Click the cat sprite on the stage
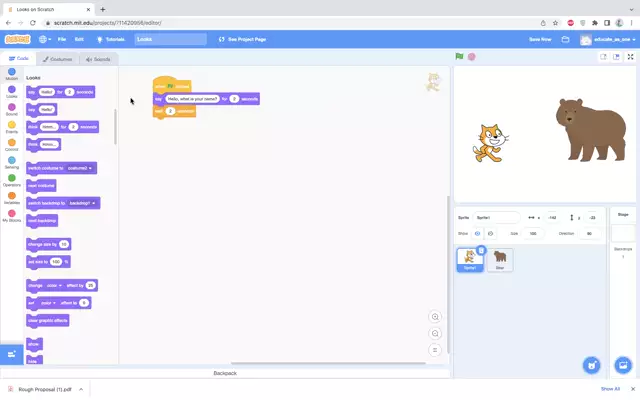The width and height of the screenshot is (640, 400). (491, 143)
